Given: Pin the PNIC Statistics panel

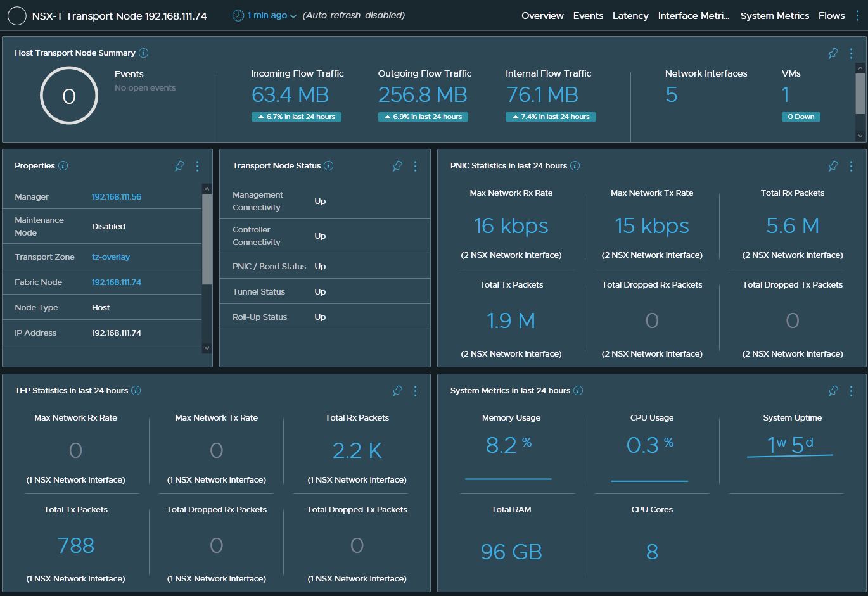Looking at the screenshot, I should (x=833, y=166).
